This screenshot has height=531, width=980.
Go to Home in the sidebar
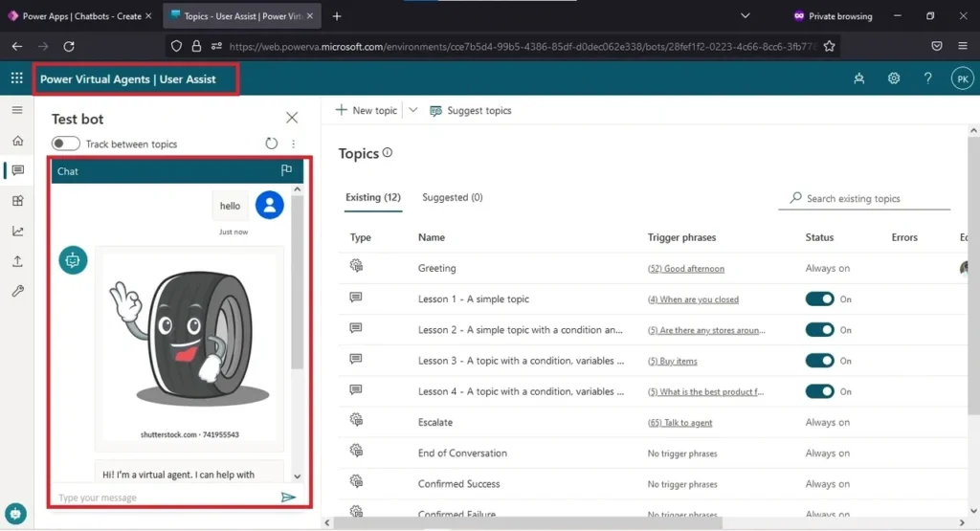pos(17,141)
